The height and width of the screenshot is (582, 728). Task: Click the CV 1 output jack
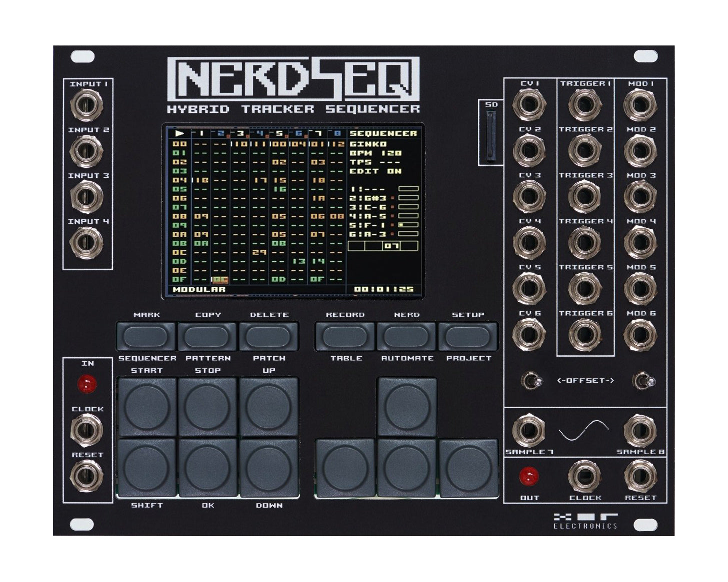(x=530, y=103)
